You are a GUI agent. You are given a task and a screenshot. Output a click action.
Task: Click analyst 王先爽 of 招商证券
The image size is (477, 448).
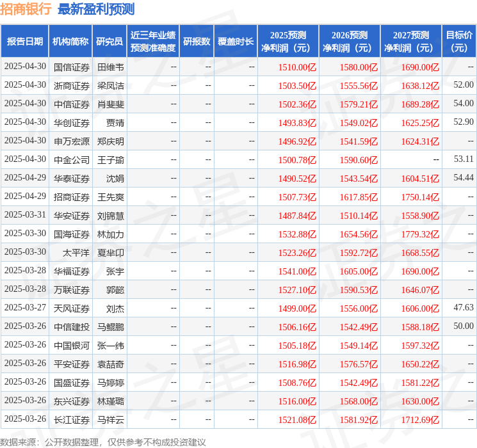pyautogui.click(x=111, y=196)
